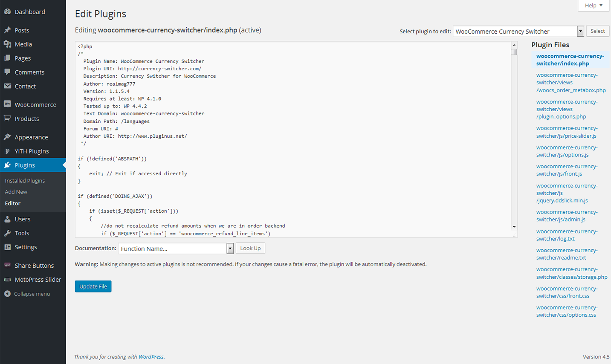The height and width of the screenshot is (364, 611).
Task: Click the code editor's vertical scrollbar thumb
Action: click(x=514, y=52)
